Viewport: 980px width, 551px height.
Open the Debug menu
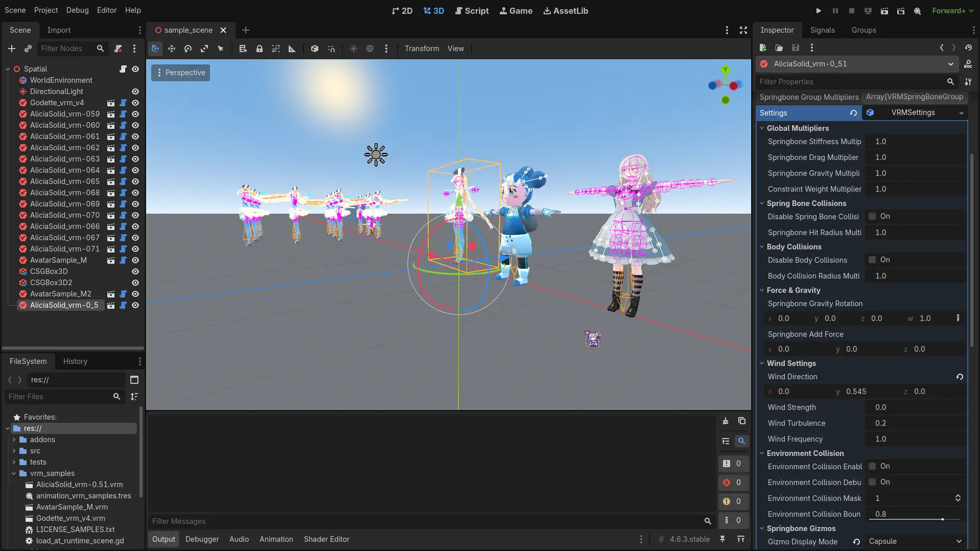point(77,10)
